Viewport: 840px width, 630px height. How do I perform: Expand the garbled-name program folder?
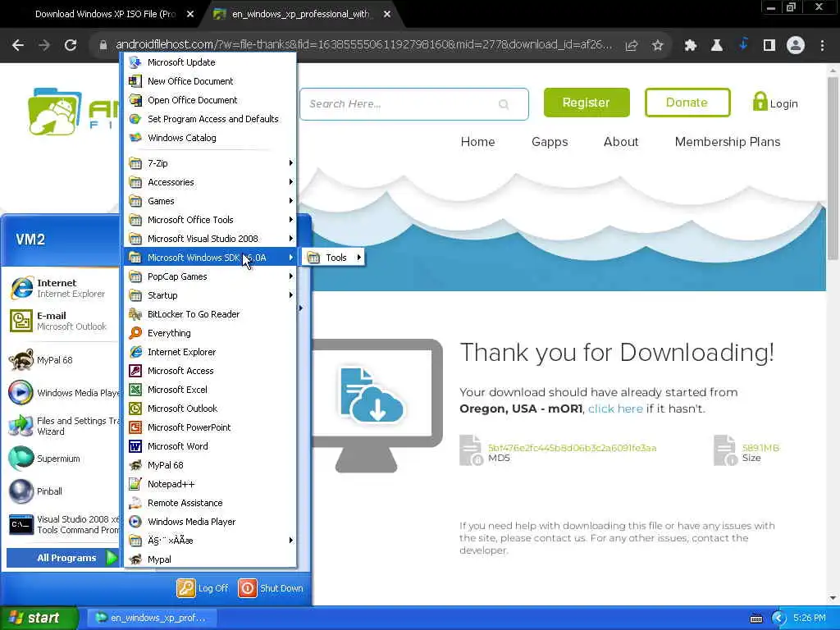210,540
